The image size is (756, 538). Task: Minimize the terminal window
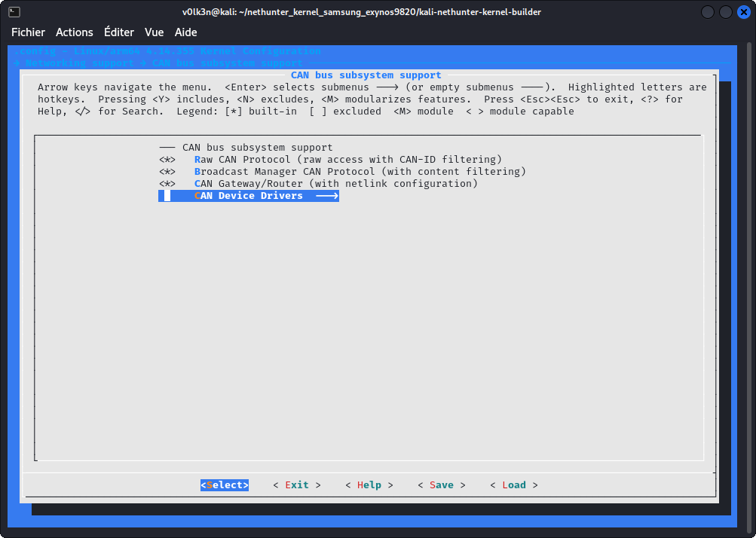(708, 12)
